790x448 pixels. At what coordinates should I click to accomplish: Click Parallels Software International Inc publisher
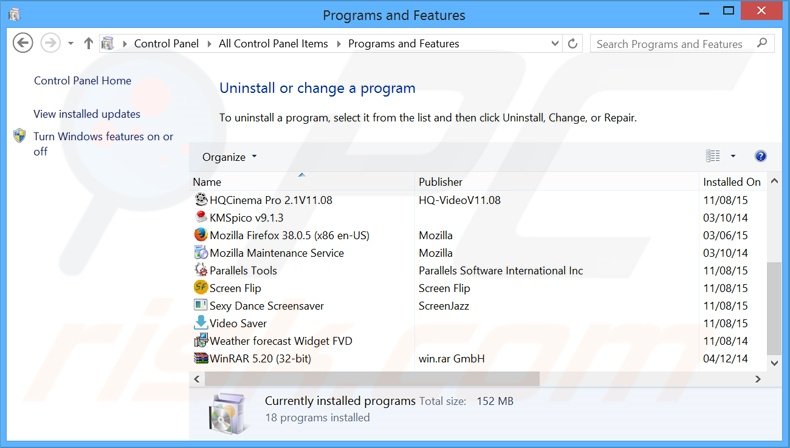[501, 271]
